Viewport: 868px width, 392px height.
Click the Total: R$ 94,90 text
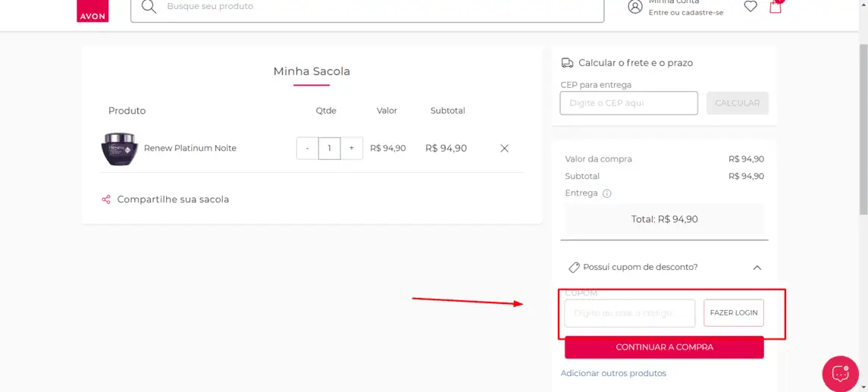click(664, 219)
